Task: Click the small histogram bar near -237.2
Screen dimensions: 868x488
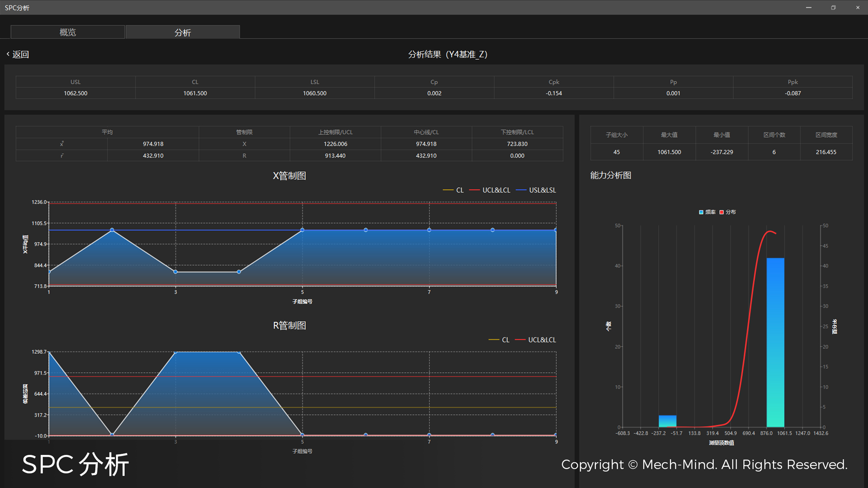Action: pyautogui.click(x=667, y=421)
